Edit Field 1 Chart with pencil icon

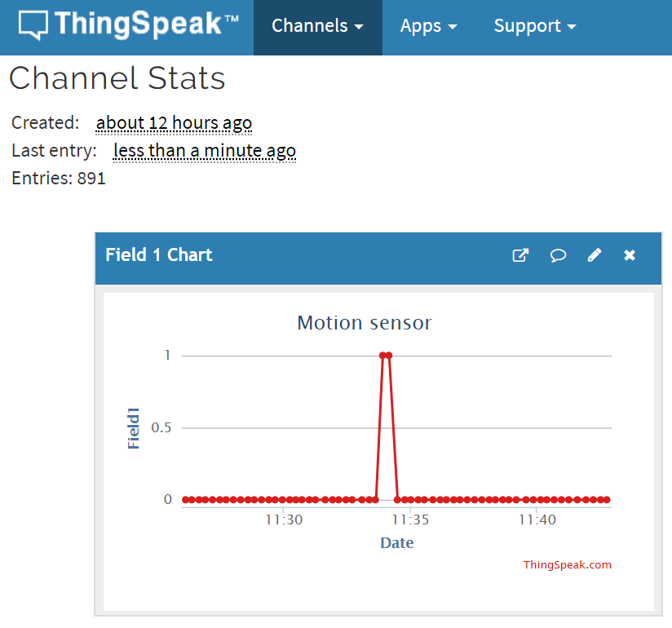(x=595, y=255)
